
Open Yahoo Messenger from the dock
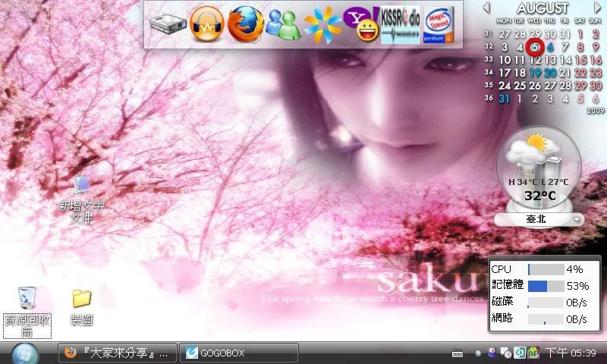click(x=361, y=25)
